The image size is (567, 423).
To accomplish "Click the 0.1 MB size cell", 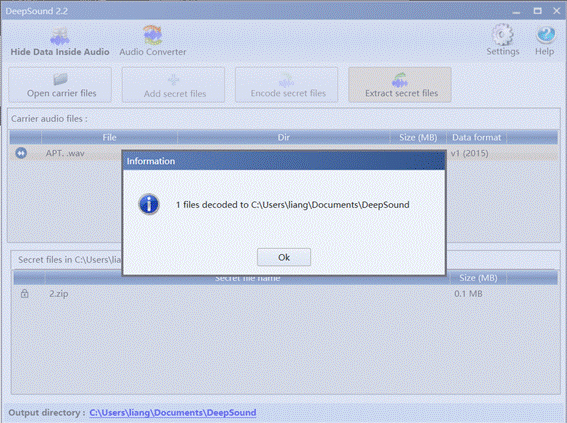I will click(x=468, y=294).
